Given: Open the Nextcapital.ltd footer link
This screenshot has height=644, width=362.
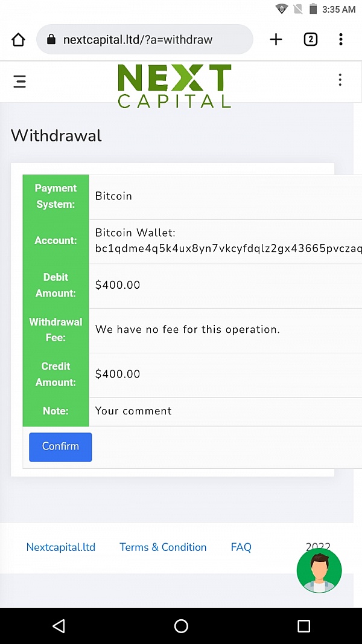Looking at the screenshot, I should click(x=61, y=547).
